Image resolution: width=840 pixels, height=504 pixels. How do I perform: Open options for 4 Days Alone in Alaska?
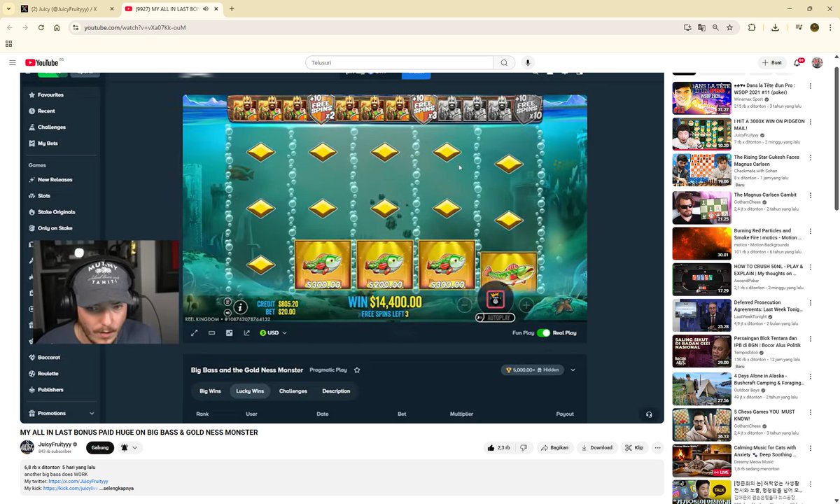811,376
